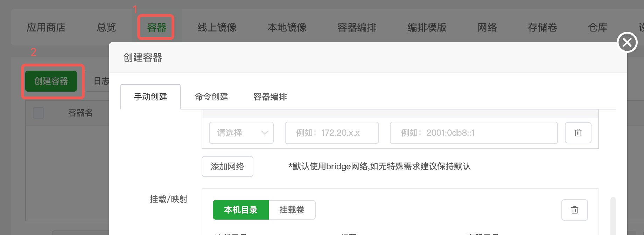
Task: Remove the mount entry using trash icon
Action: click(x=574, y=210)
